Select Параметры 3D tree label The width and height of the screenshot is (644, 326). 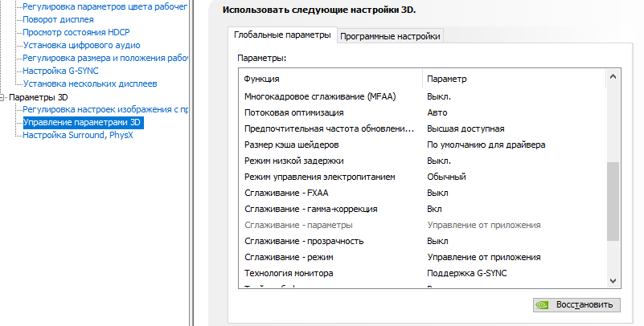coord(39,97)
